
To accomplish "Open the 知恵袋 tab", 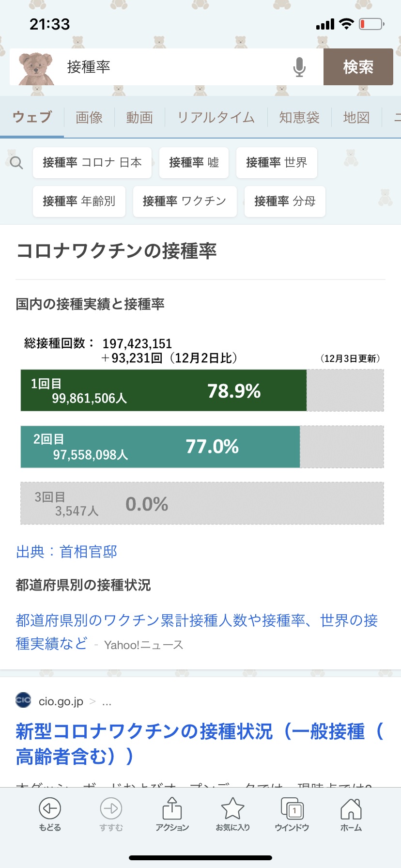I will pyautogui.click(x=299, y=117).
